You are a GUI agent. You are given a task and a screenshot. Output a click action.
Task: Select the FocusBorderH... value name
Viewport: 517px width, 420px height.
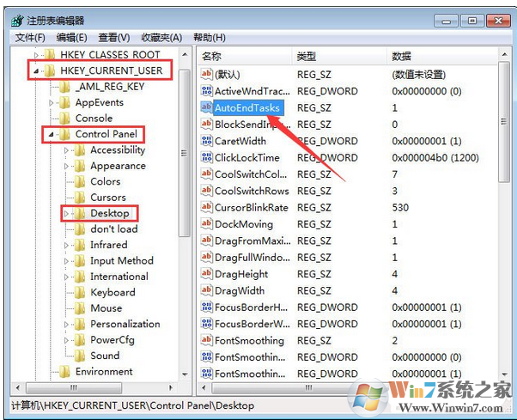(252, 307)
